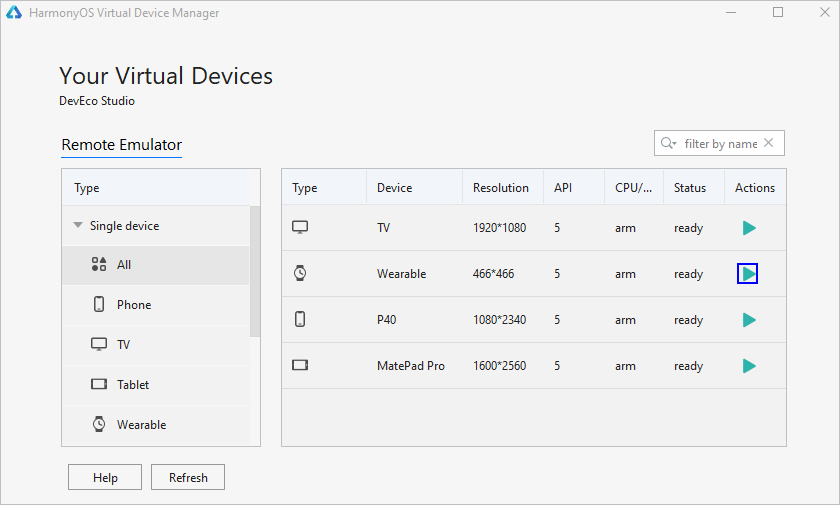Select Tablet category in sidebar
The image size is (840, 505).
click(x=133, y=385)
